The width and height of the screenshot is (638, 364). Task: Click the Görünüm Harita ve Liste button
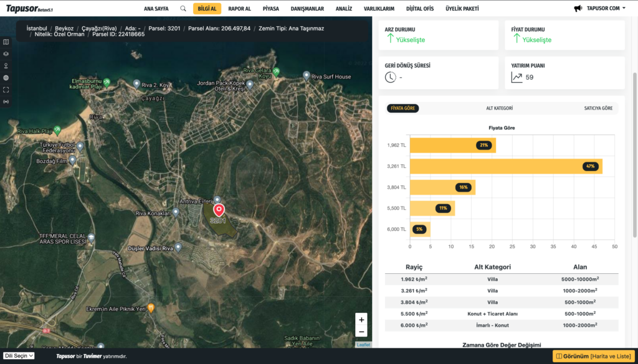[593, 356]
